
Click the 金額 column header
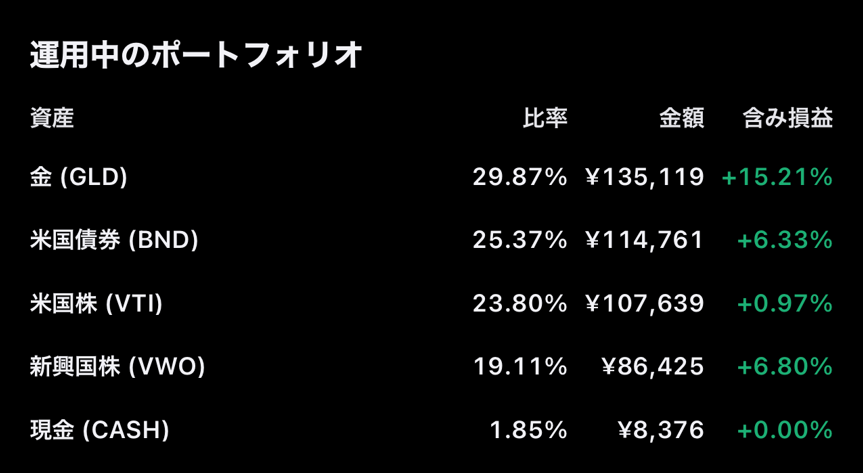pos(681,119)
